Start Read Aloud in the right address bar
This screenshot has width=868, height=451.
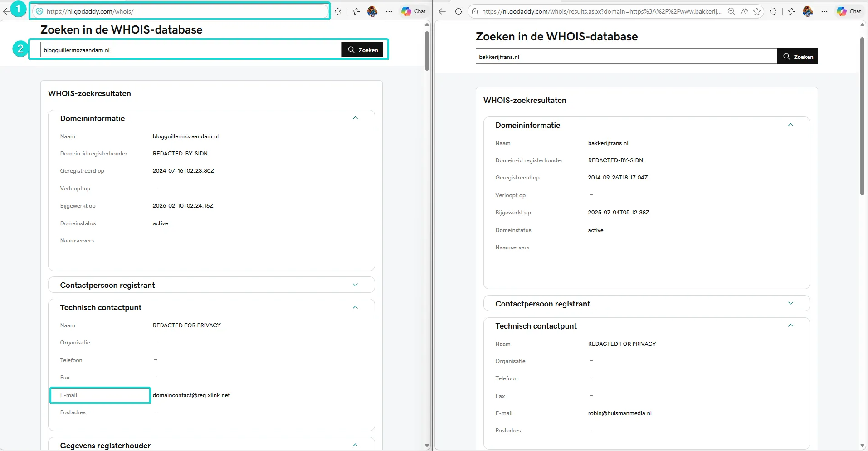tap(744, 11)
